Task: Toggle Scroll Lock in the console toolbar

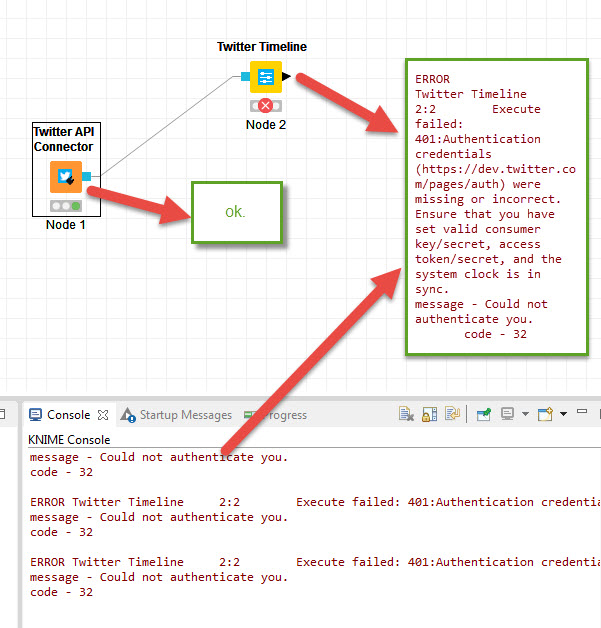Action: [429, 414]
